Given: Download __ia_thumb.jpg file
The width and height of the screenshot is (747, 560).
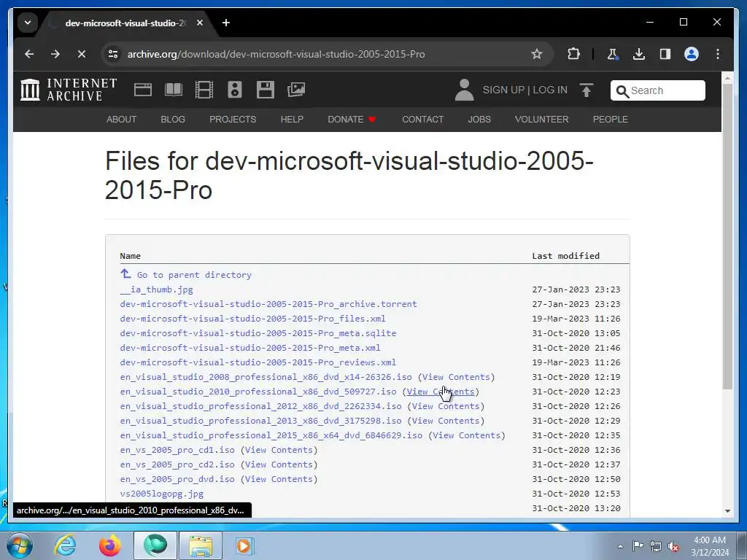Looking at the screenshot, I should click(156, 289).
